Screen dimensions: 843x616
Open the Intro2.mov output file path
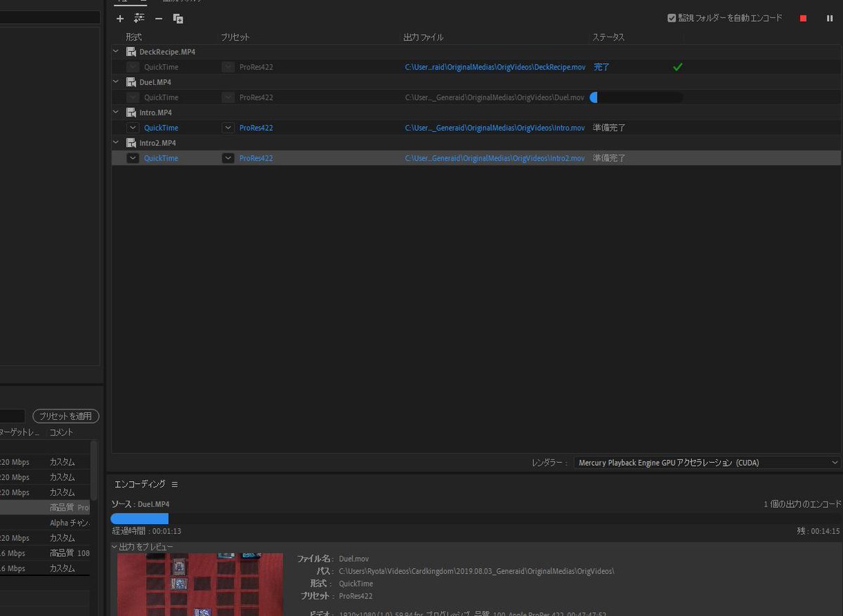point(495,158)
